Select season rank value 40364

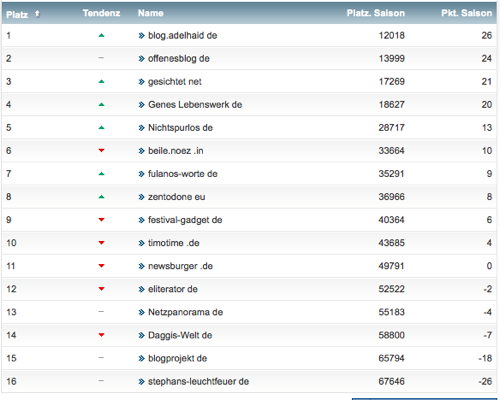click(x=392, y=220)
